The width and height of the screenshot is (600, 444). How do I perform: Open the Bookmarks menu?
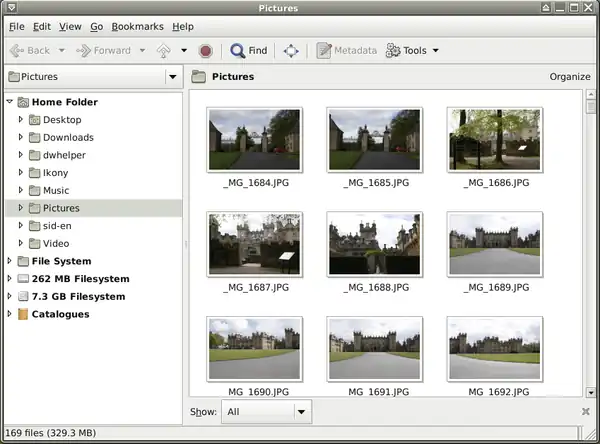(x=137, y=26)
